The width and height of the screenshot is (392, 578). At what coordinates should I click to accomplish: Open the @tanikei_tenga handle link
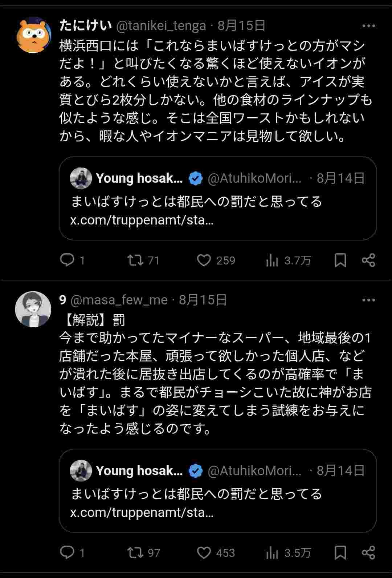(161, 26)
